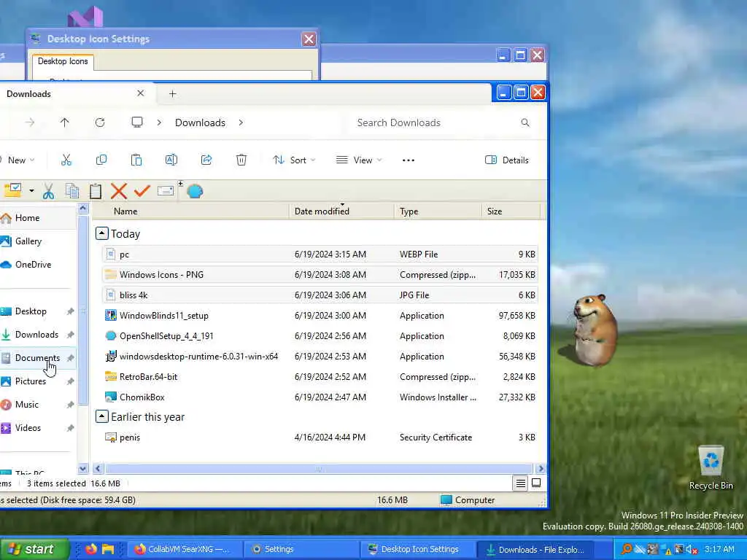Click the Delete trash icon in the command bar
747x560 pixels.
click(241, 160)
